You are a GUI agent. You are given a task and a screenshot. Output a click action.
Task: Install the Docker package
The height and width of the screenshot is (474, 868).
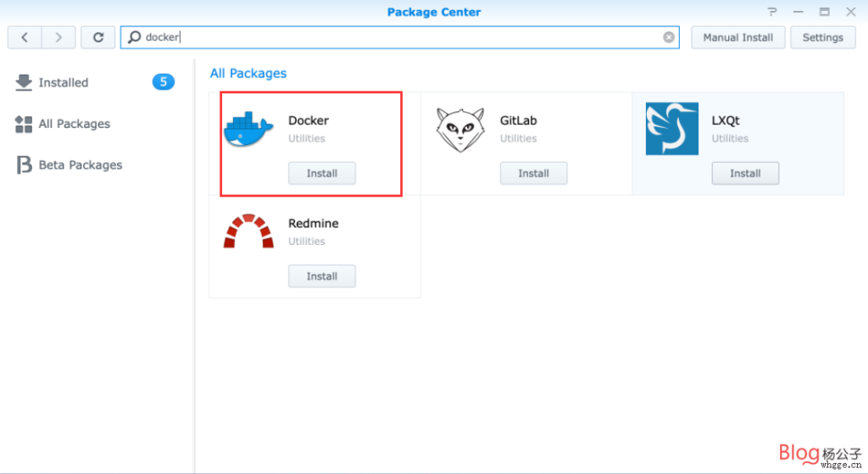[321, 173]
